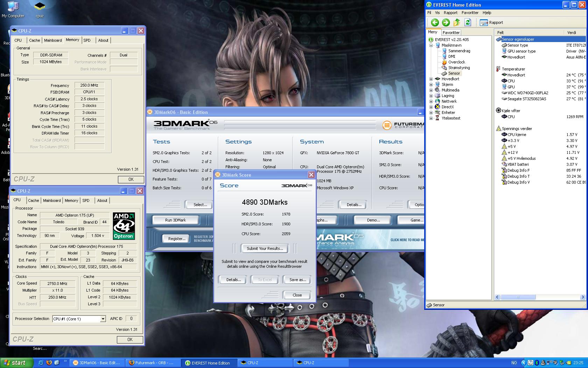Collapse the Maskinnavn tree node
This screenshot has height=368, width=588.
coord(431,45)
